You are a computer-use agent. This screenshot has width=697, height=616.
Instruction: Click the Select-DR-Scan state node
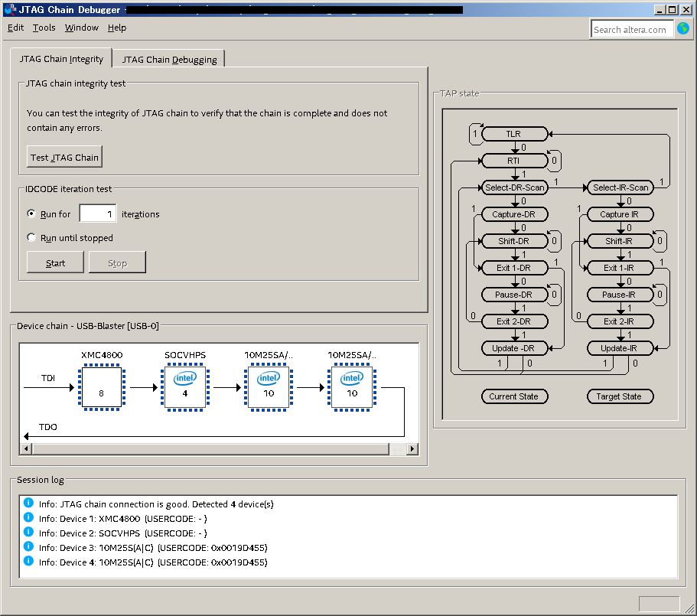click(x=515, y=187)
